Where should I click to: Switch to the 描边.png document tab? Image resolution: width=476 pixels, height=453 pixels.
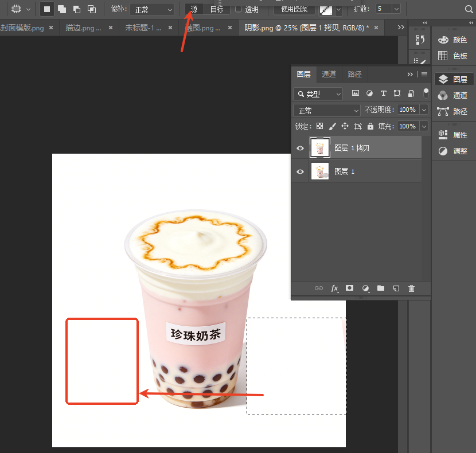(84, 28)
